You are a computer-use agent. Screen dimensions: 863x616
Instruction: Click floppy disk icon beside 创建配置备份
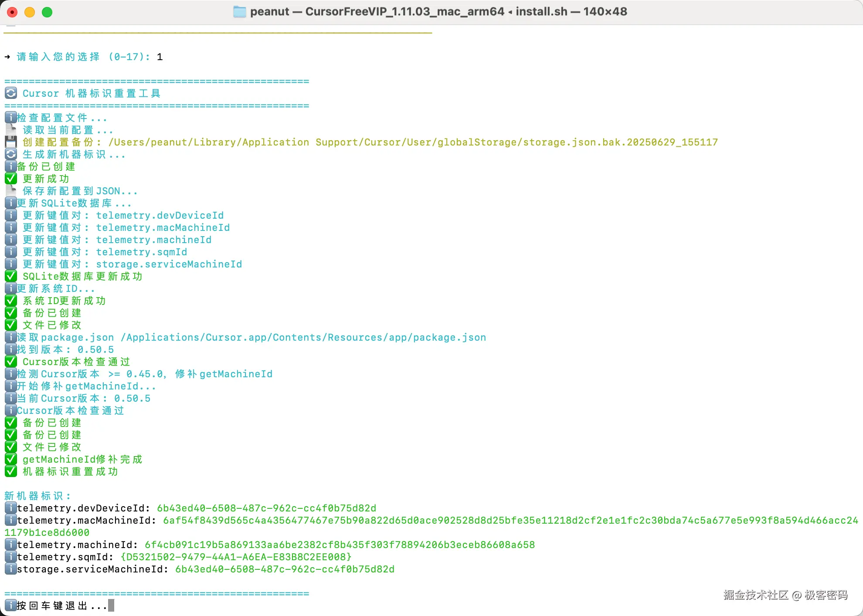click(x=11, y=142)
